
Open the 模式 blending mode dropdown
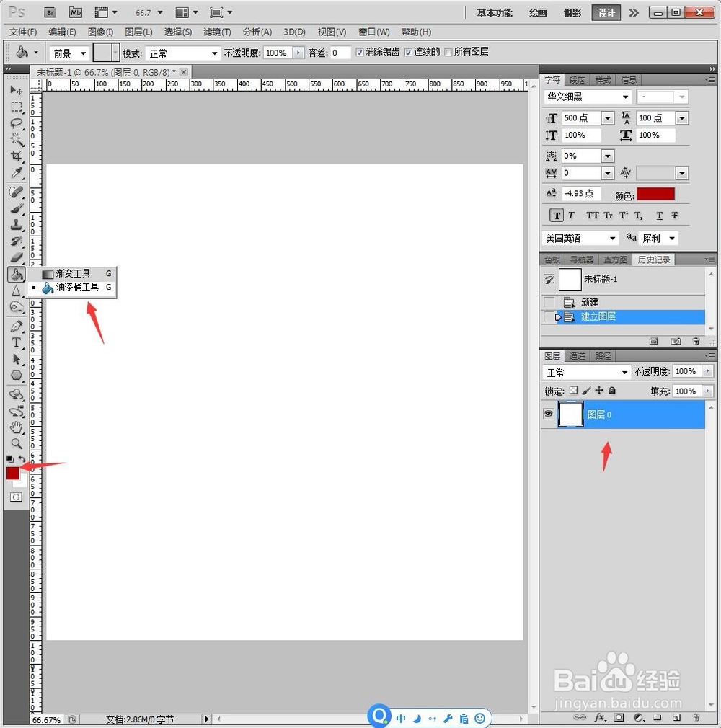pos(183,53)
